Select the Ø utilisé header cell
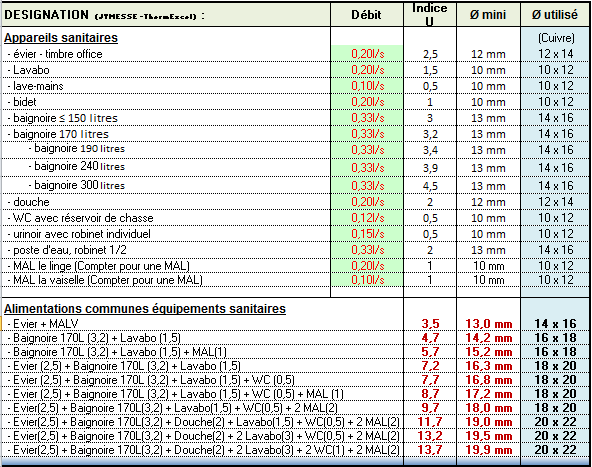The height and width of the screenshot is (467, 592). [555, 15]
